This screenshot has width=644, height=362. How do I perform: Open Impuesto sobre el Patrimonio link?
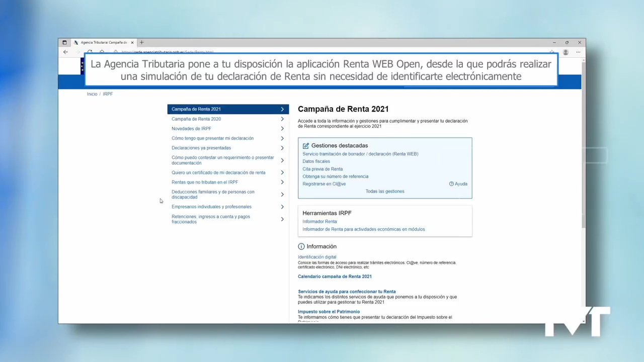point(329,312)
